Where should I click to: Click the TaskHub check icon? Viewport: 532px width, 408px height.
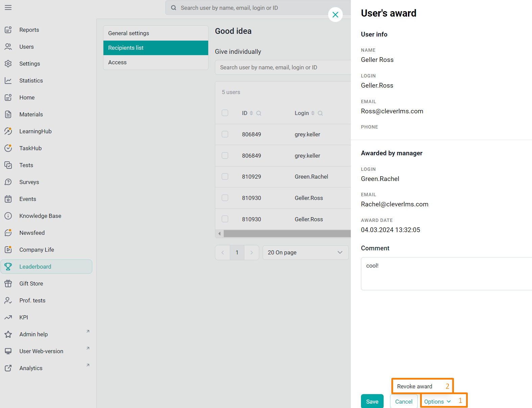tap(8, 148)
